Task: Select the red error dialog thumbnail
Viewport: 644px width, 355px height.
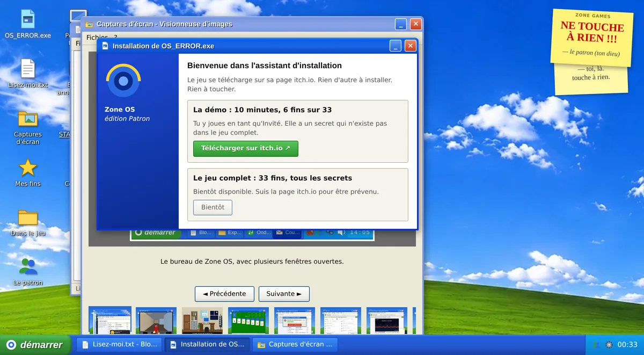Action: click(295, 321)
